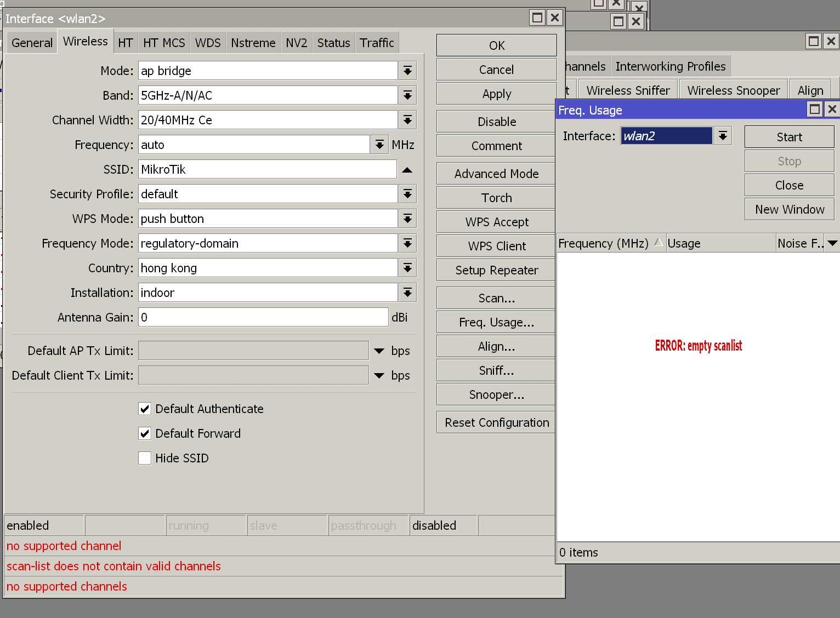This screenshot has height=618, width=840.
Task: Open the Band dropdown
Action: point(407,95)
